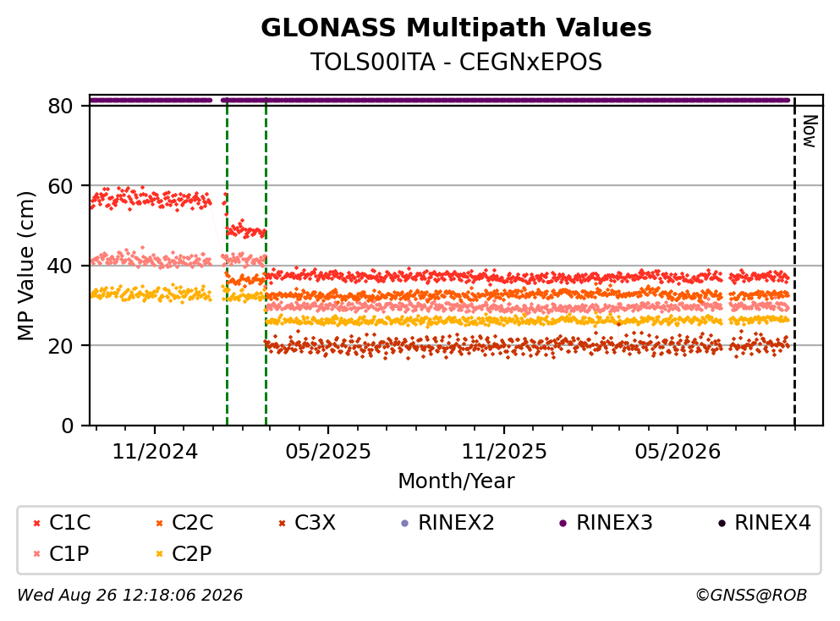Select the C1C legend label
840x621 pixels.
click(x=69, y=522)
